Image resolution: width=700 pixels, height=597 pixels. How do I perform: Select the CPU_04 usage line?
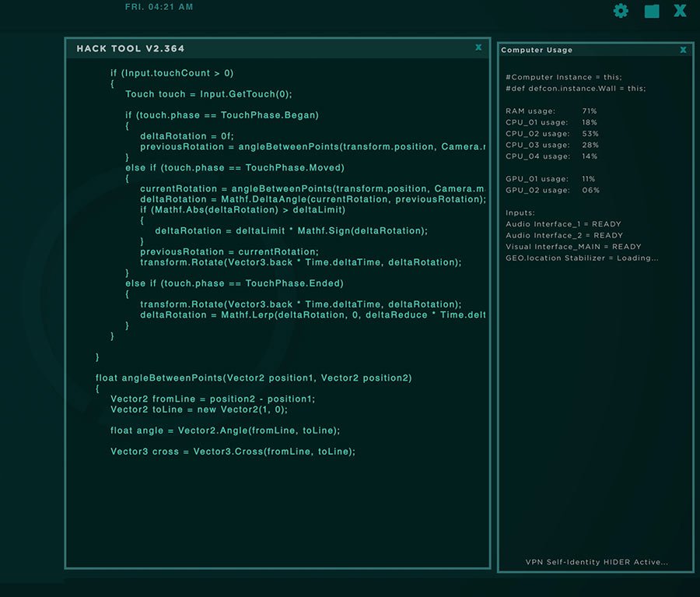coord(551,156)
